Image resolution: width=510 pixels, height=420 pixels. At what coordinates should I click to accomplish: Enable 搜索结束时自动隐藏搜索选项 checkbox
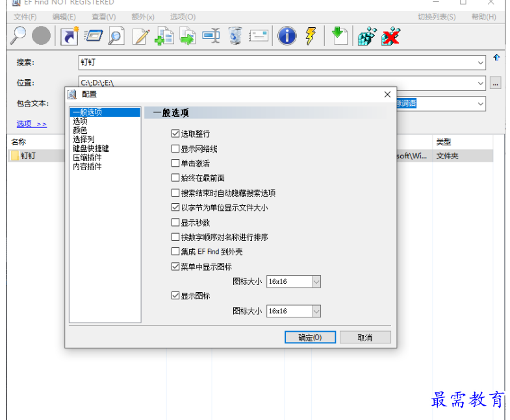[x=175, y=193]
